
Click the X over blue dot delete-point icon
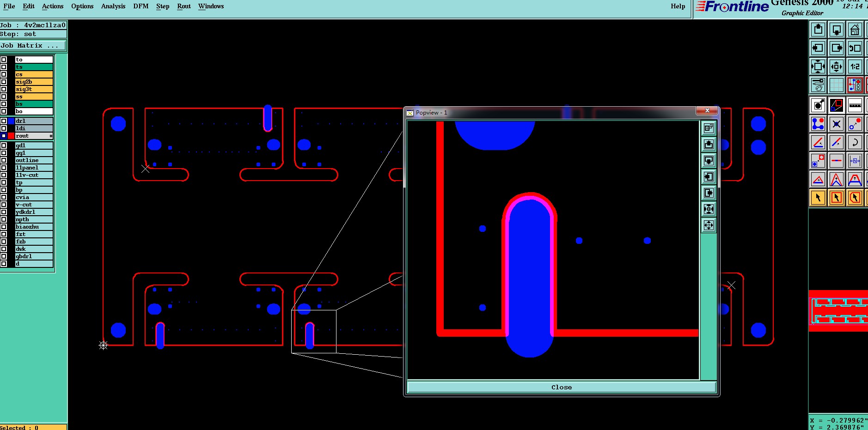(x=837, y=124)
